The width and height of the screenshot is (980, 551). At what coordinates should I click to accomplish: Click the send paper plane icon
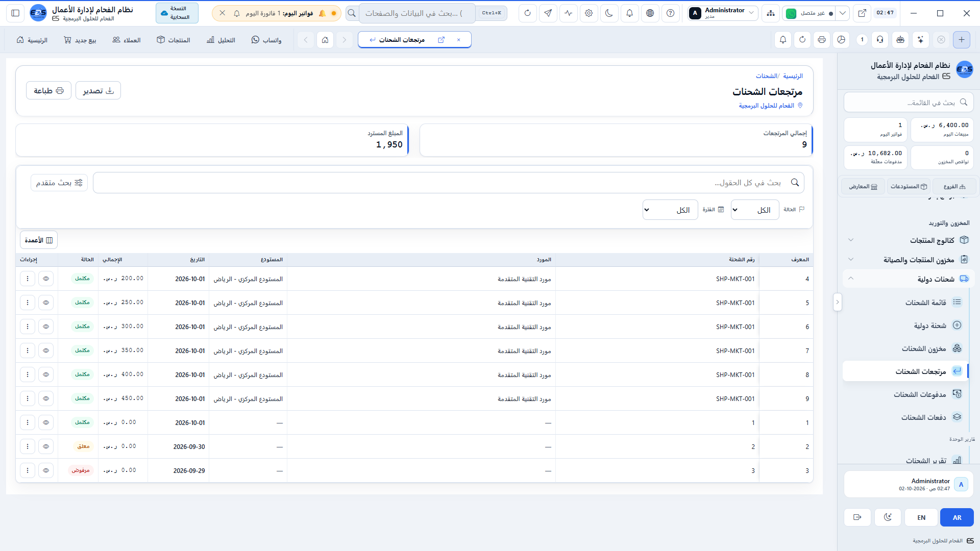click(548, 13)
